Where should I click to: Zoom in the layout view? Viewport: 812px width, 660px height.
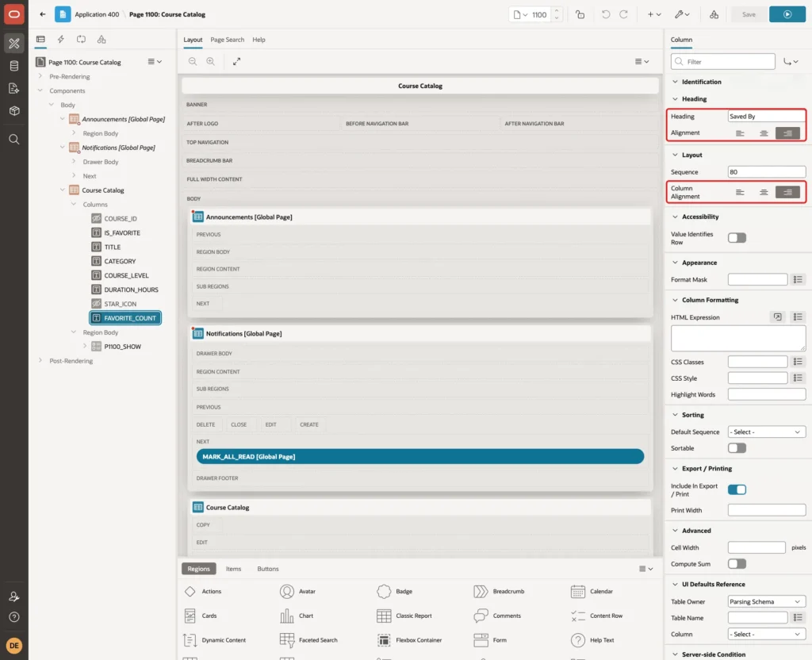pyautogui.click(x=211, y=61)
